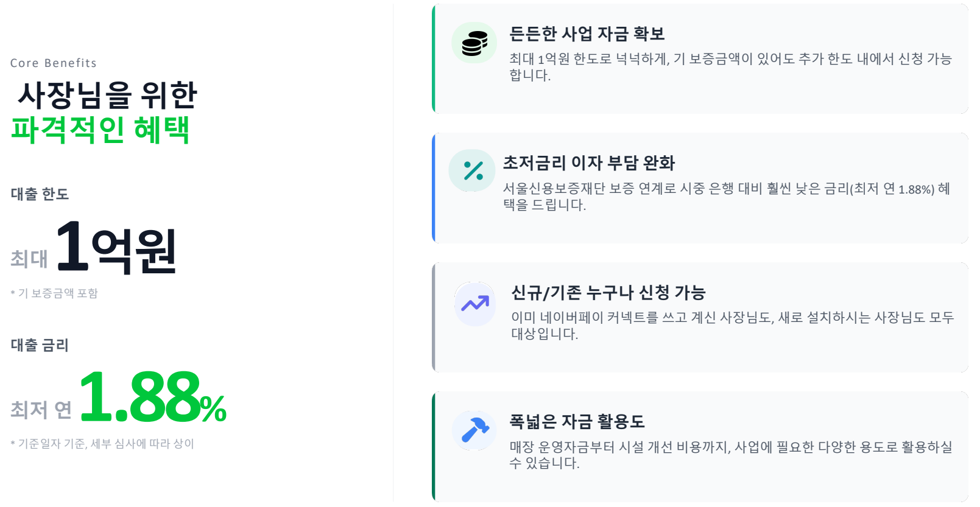Click the percent sign icon
This screenshot has height=507, width=980.
473,171
